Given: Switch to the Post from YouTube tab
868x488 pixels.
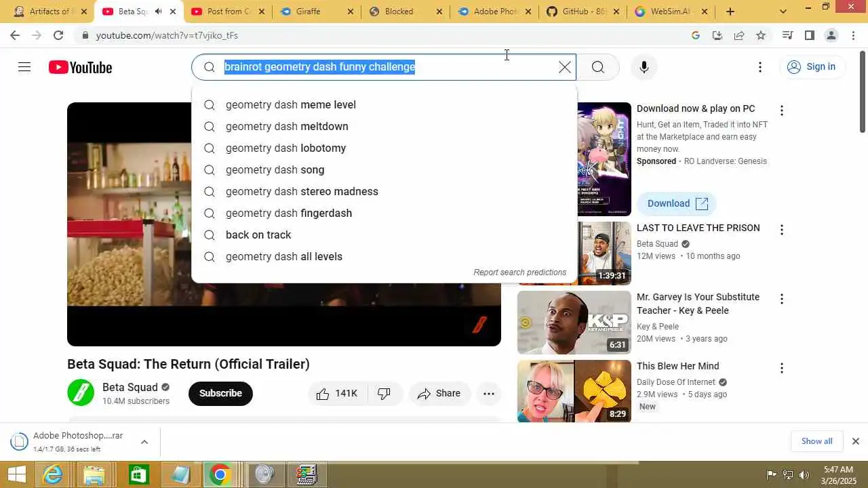Looking at the screenshot, I should tap(227, 12).
